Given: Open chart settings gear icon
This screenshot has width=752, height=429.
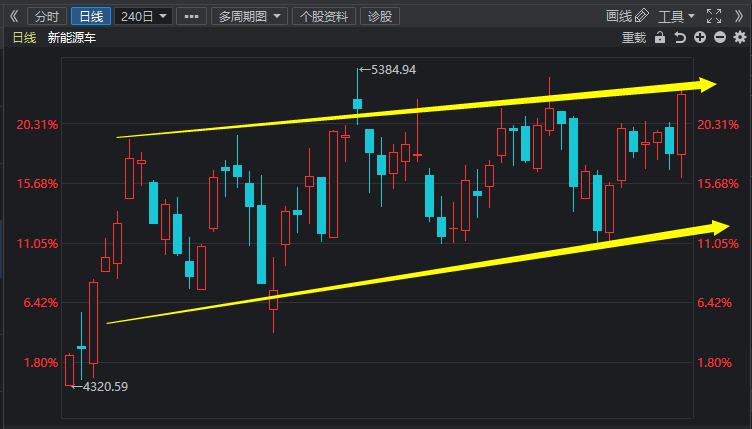Looking at the screenshot, I should coord(740,38).
